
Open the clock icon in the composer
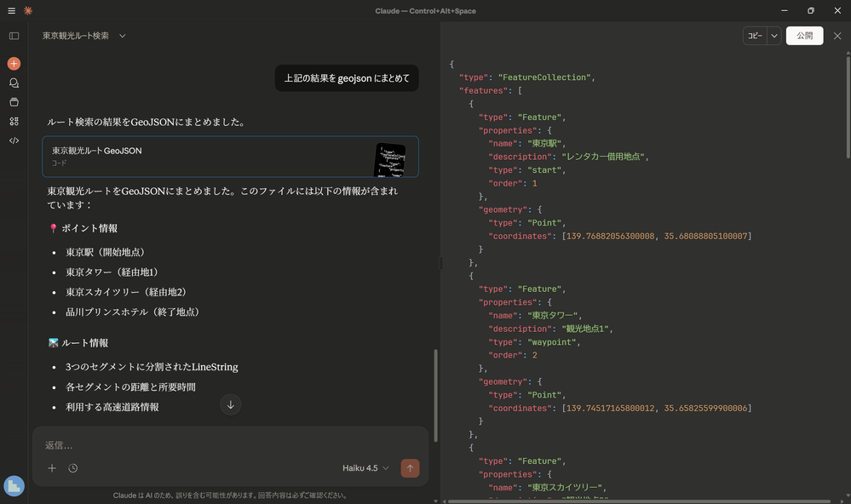(73, 468)
